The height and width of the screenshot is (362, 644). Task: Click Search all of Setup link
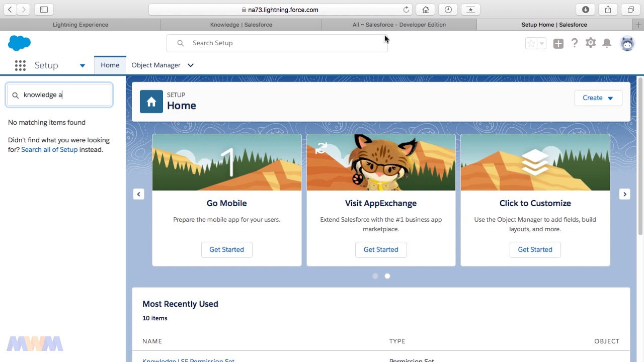pyautogui.click(x=49, y=149)
